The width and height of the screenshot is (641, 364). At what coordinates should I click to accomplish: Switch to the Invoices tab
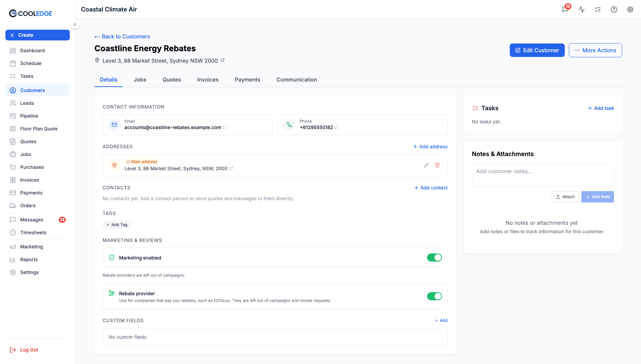pos(208,80)
